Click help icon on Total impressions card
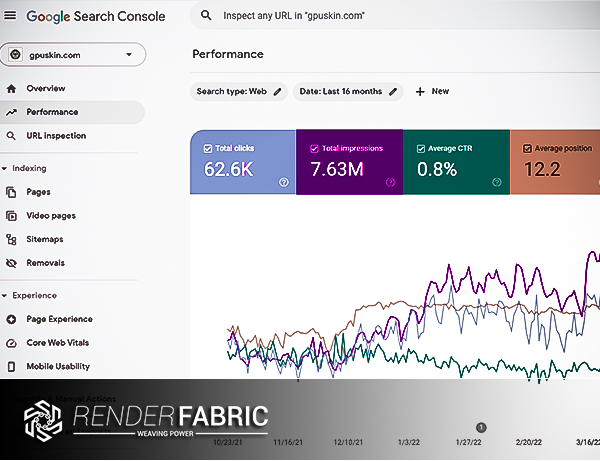The height and width of the screenshot is (461, 600). pos(390,182)
